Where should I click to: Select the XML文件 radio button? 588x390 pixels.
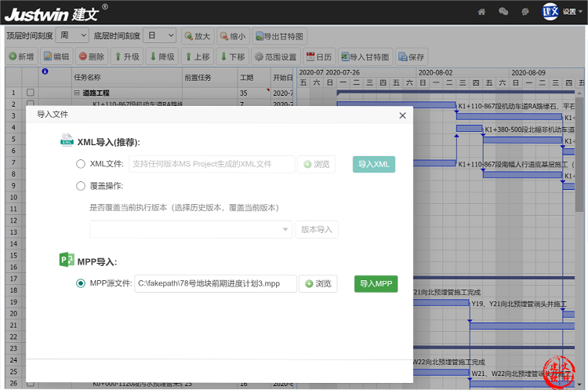pyautogui.click(x=81, y=164)
